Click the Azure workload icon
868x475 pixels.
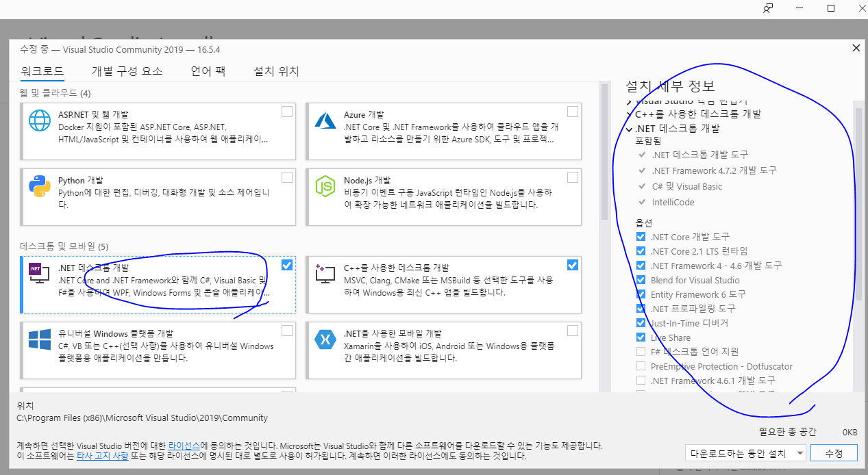click(x=325, y=121)
